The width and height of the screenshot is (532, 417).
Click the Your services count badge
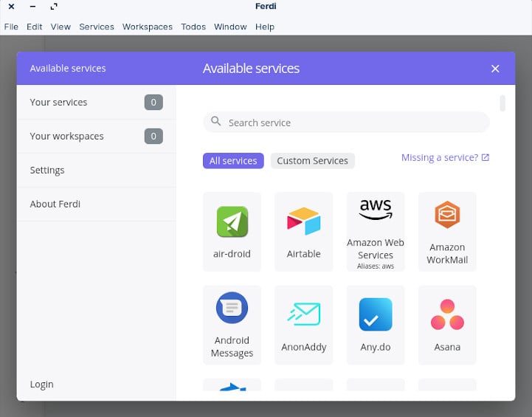point(153,102)
